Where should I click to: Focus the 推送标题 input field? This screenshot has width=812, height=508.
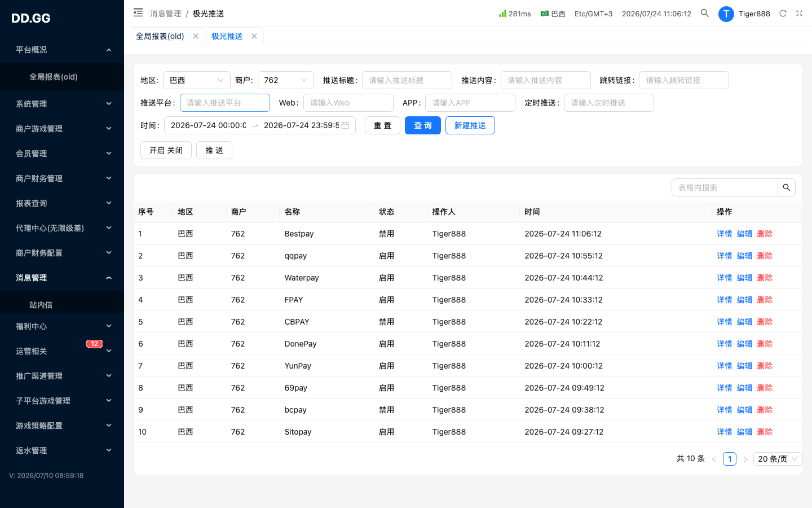(x=407, y=80)
